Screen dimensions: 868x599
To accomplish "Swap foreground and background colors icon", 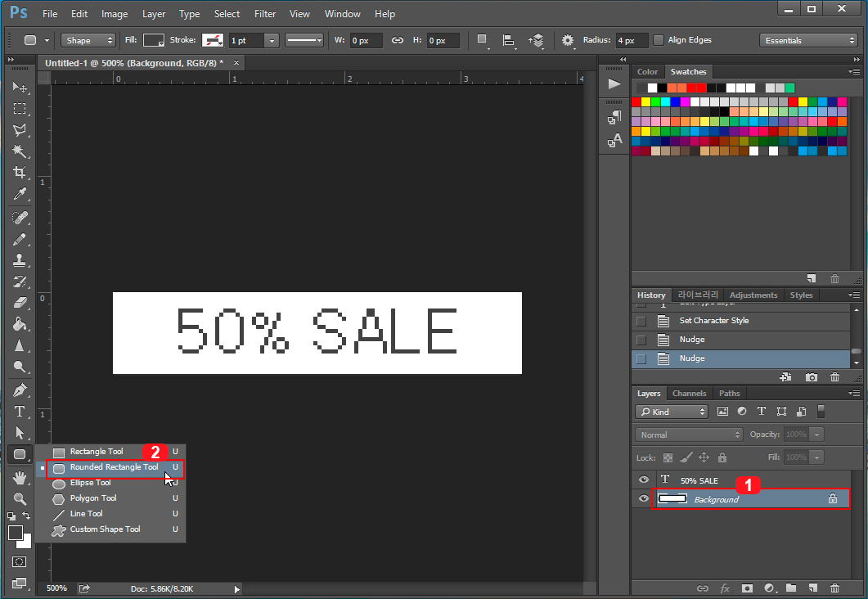I will pyautogui.click(x=26, y=516).
